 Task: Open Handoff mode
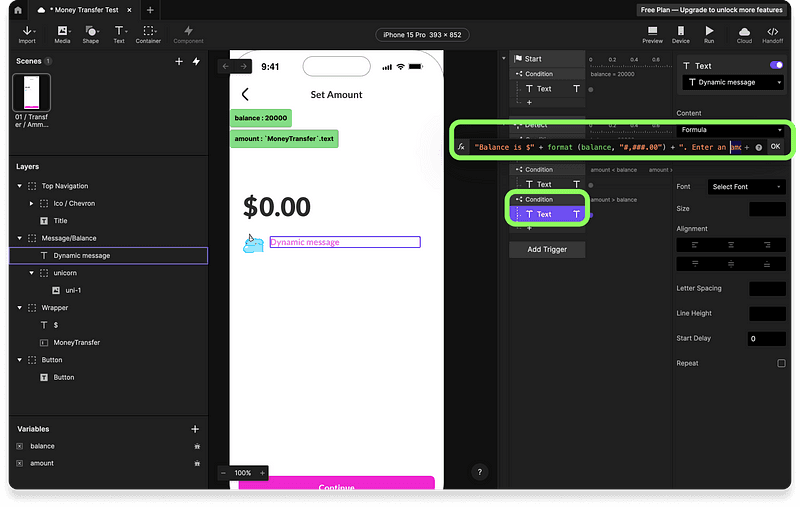tap(772, 35)
